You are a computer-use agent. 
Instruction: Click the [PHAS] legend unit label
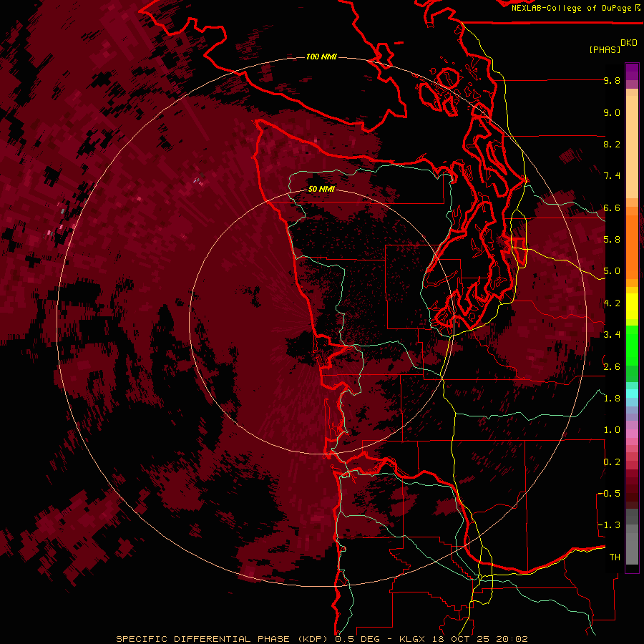(605, 49)
